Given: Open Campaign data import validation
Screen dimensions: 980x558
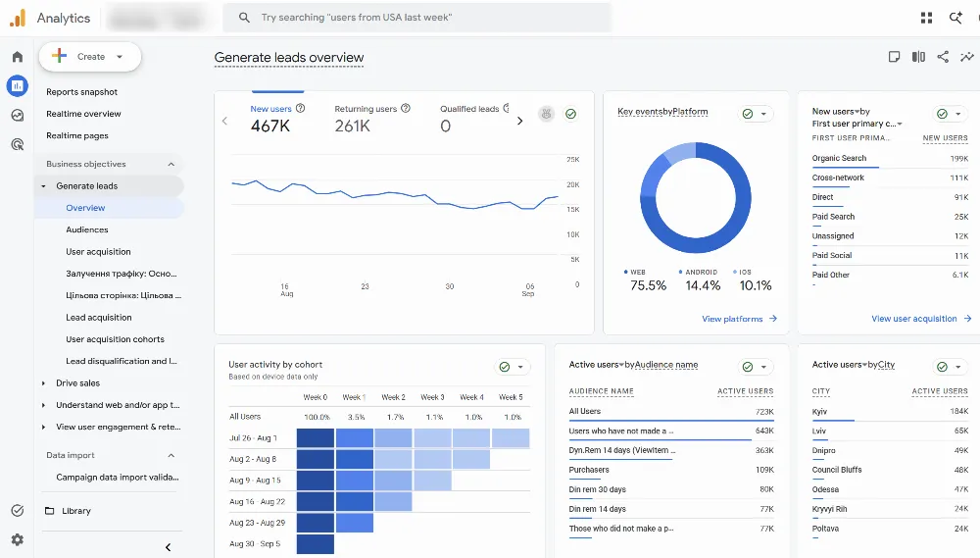Looking at the screenshot, I should 118,478.
